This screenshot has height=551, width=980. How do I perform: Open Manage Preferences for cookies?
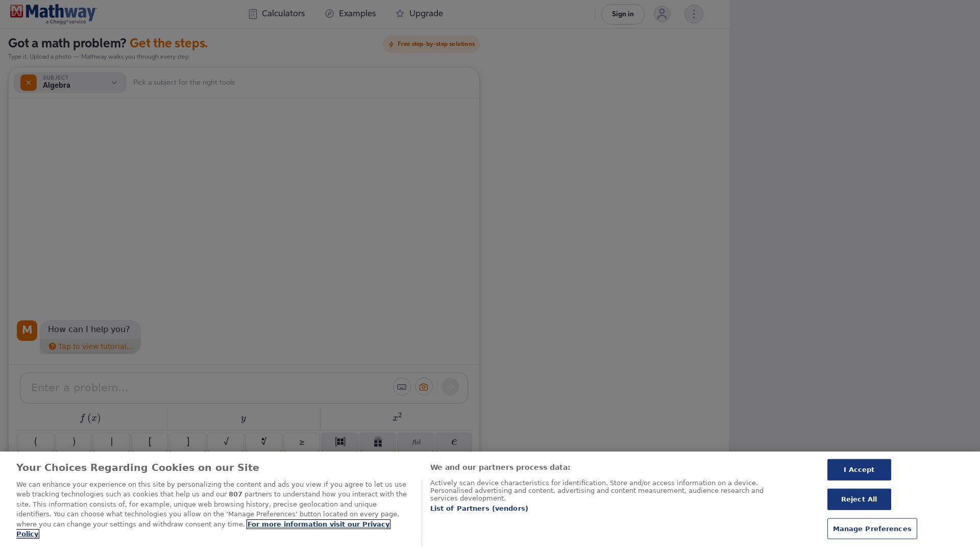pos(872,529)
